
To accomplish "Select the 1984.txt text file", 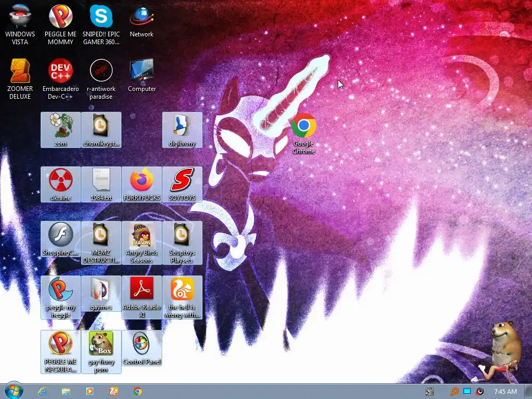I will 101,184.
